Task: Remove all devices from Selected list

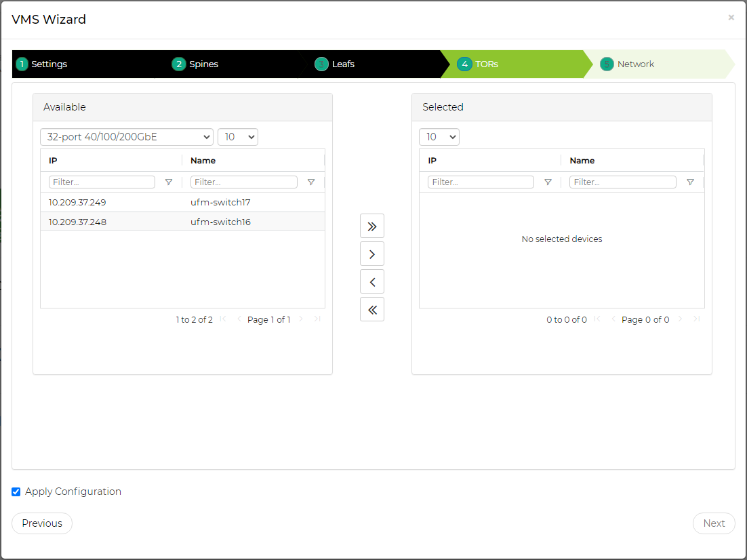Action: click(371, 309)
